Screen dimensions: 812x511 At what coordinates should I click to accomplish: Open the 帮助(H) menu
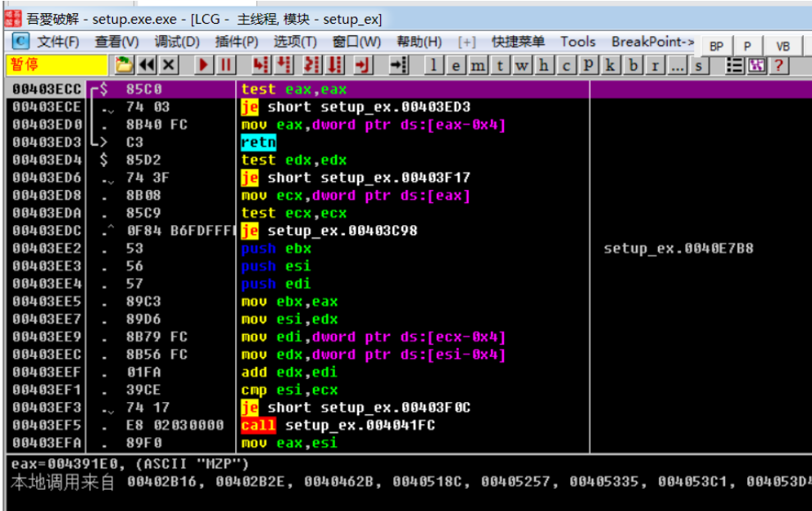420,42
